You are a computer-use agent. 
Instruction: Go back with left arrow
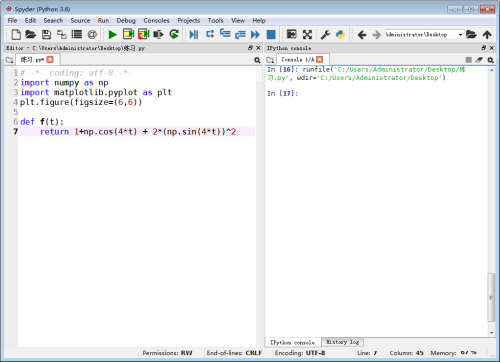coord(362,34)
